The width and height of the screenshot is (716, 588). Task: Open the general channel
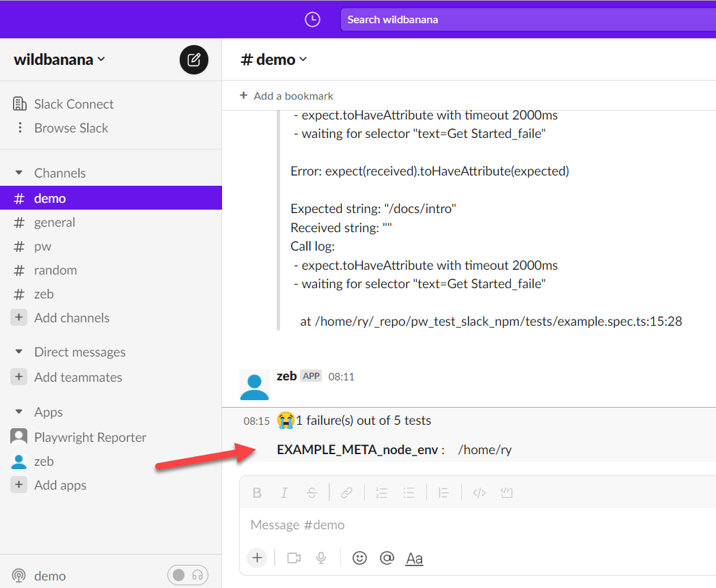55,223
